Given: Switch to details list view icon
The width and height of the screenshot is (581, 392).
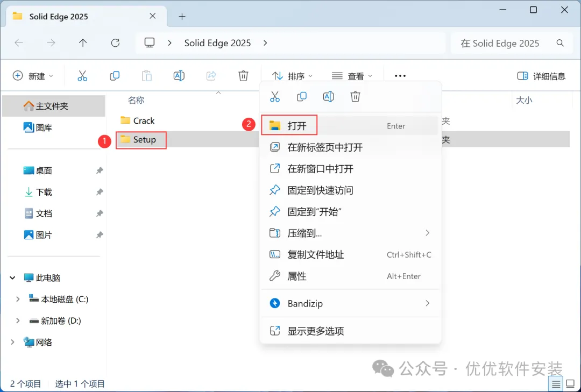Looking at the screenshot, I should (x=556, y=384).
